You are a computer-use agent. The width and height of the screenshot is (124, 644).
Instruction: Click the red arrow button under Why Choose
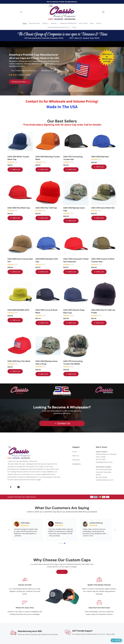pyautogui.click(x=62, y=572)
